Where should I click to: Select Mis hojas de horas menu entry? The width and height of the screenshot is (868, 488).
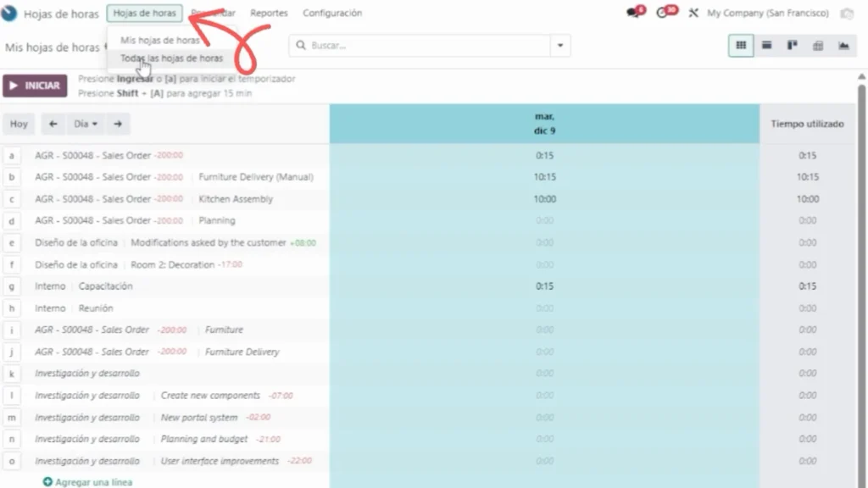160,40
